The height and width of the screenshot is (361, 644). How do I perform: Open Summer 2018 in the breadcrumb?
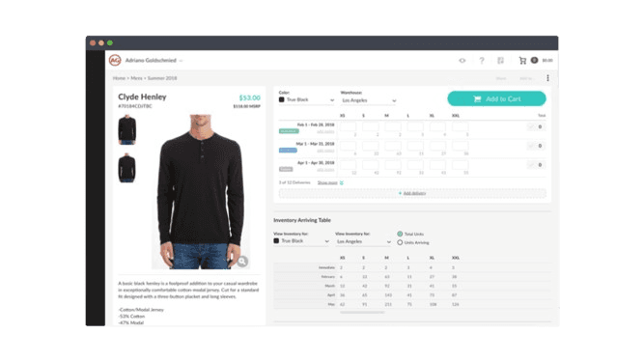(162, 78)
